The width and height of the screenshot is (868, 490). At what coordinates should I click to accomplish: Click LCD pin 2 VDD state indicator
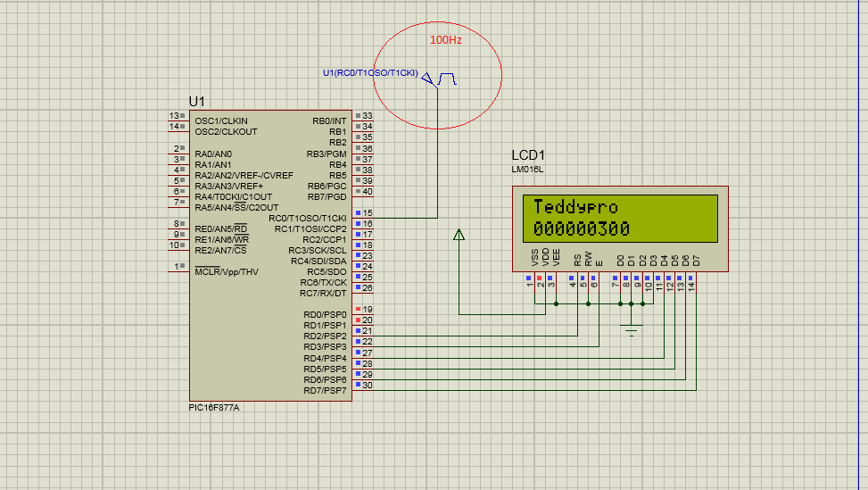click(x=540, y=278)
